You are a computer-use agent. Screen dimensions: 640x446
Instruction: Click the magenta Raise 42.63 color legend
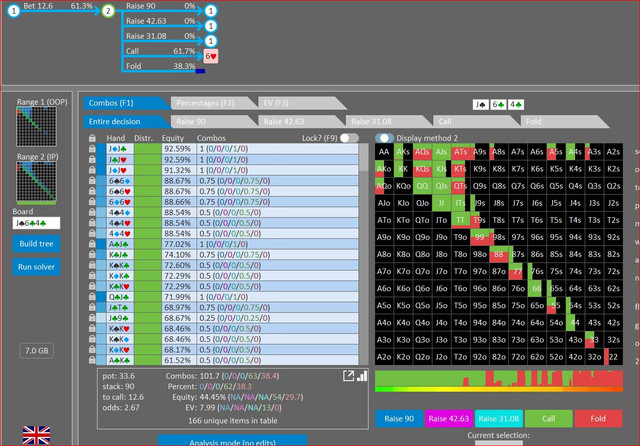tap(449, 419)
